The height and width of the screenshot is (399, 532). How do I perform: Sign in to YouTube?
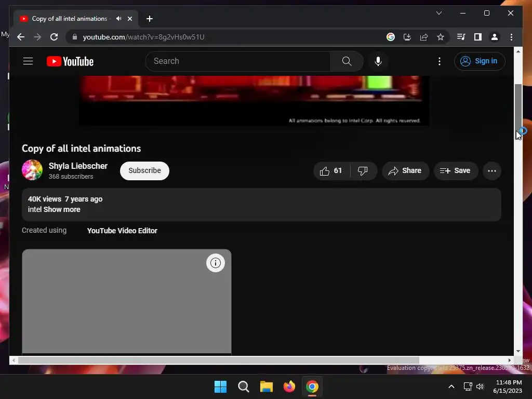click(479, 61)
